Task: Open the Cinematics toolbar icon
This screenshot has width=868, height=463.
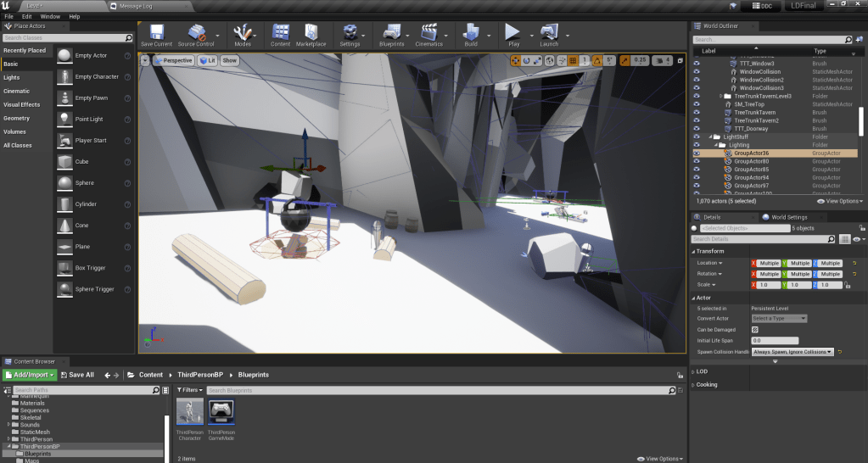Action: pyautogui.click(x=429, y=33)
